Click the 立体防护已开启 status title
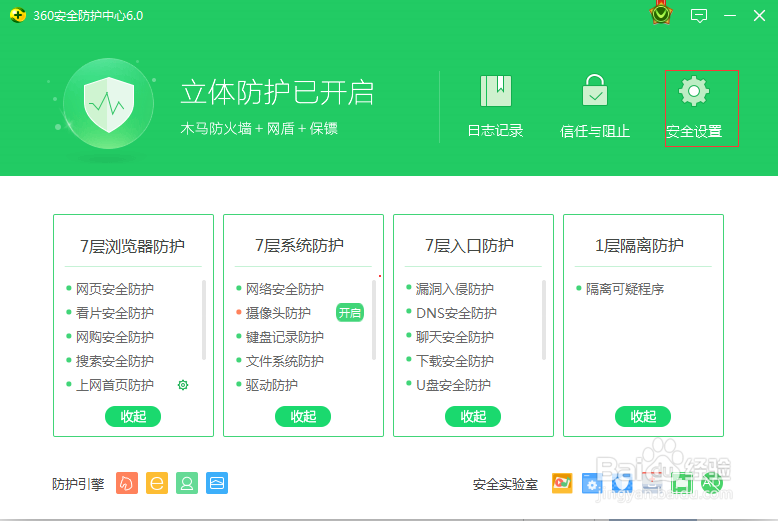The width and height of the screenshot is (778, 521). click(x=277, y=93)
